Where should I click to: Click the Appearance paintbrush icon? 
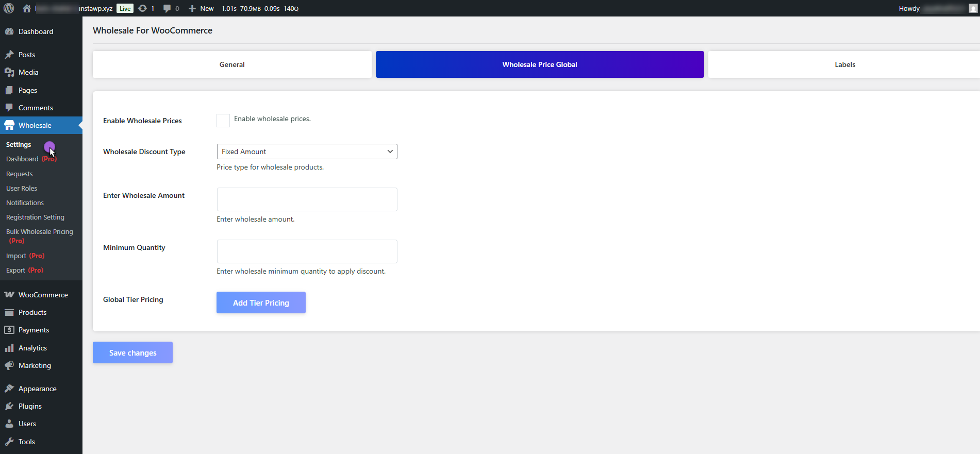pos(9,389)
